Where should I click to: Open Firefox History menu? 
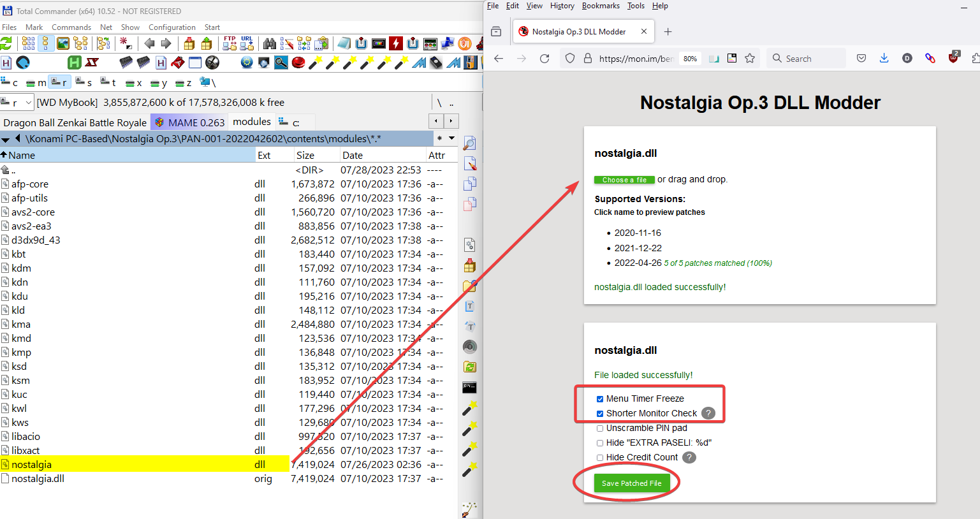coord(562,6)
